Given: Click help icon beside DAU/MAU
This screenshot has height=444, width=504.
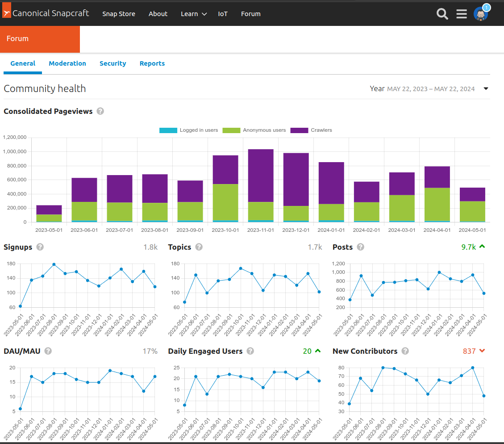Looking at the screenshot, I should tap(48, 351).
